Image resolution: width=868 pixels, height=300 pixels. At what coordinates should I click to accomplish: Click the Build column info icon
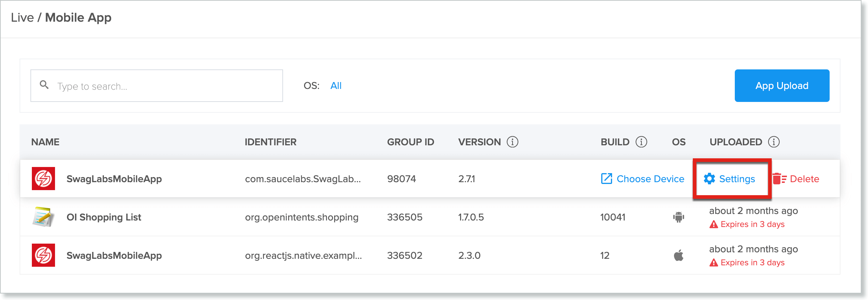[641, 142]
